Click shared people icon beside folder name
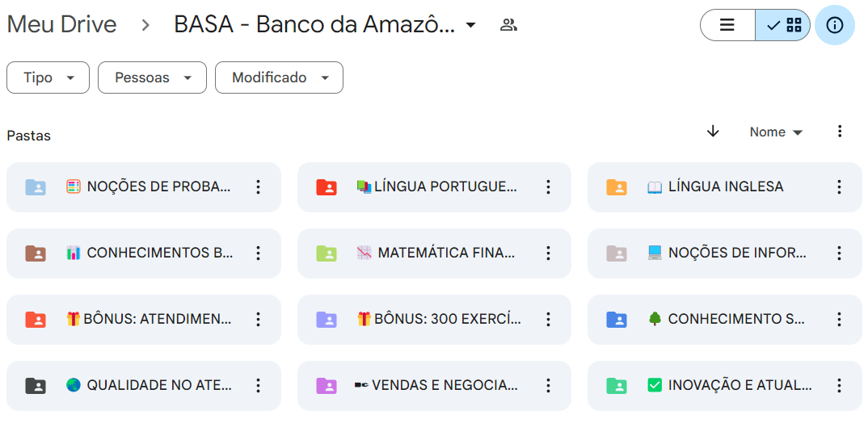 (508, 25)
